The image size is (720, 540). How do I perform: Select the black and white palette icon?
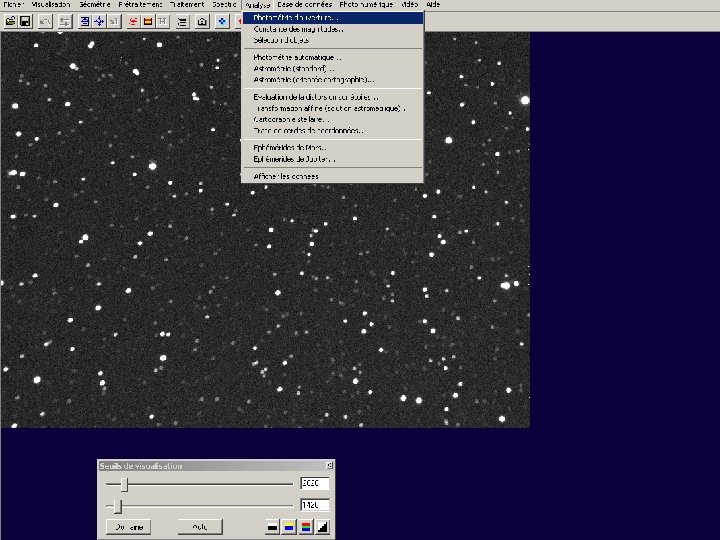[273, 526]
